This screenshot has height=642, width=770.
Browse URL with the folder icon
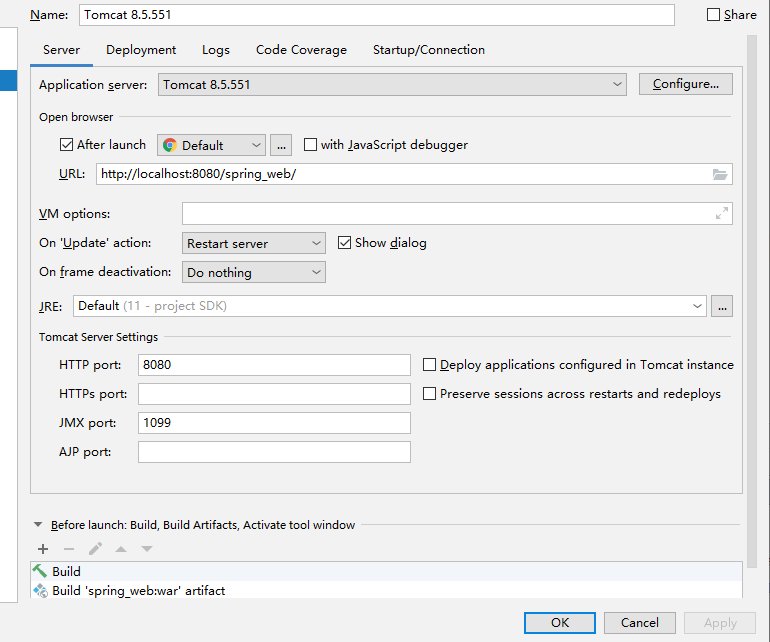(719, 174)
